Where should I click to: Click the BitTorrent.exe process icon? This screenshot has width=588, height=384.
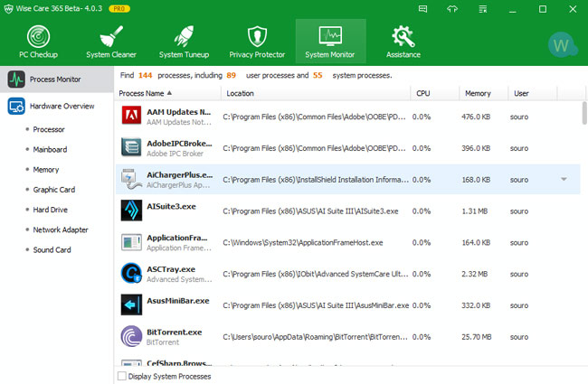(131, 336)
